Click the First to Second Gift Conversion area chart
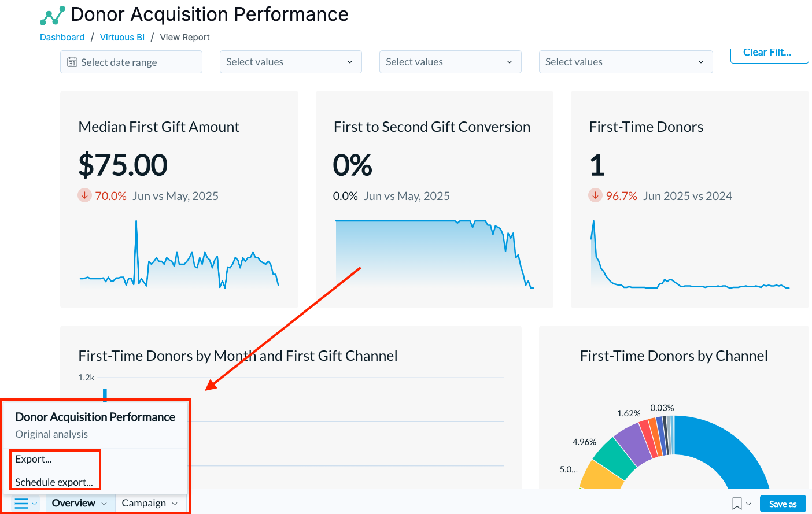The image size is (812, 514). point(434,254)
